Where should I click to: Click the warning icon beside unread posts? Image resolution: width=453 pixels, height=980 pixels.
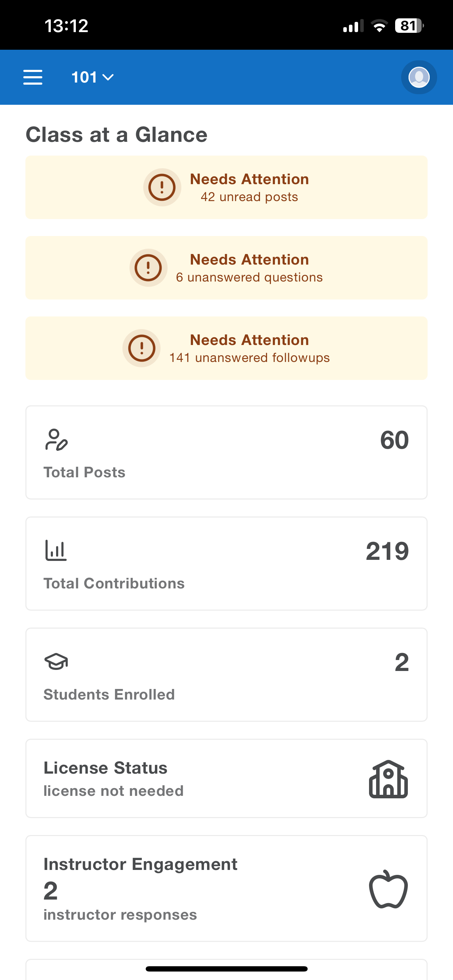tap(162, 187)
